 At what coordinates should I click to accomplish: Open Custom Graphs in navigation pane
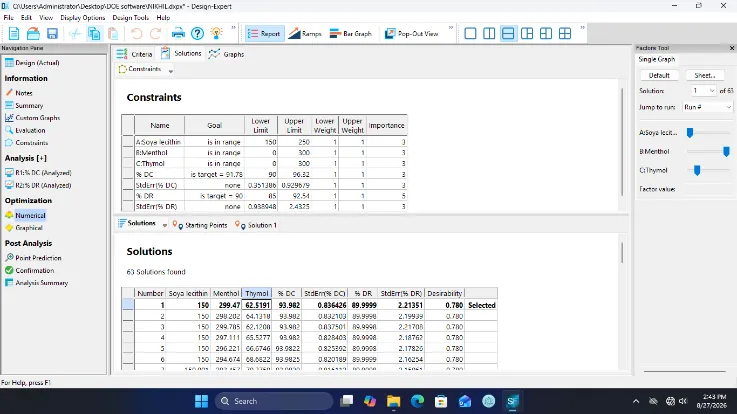coord(32,118)
